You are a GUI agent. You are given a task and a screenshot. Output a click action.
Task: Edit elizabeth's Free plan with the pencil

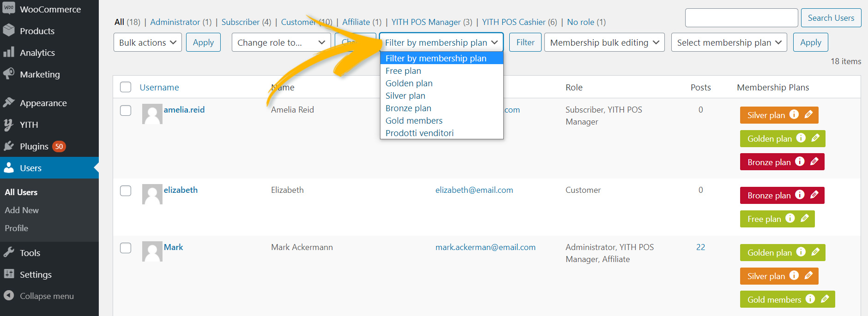tap(805, 218)
